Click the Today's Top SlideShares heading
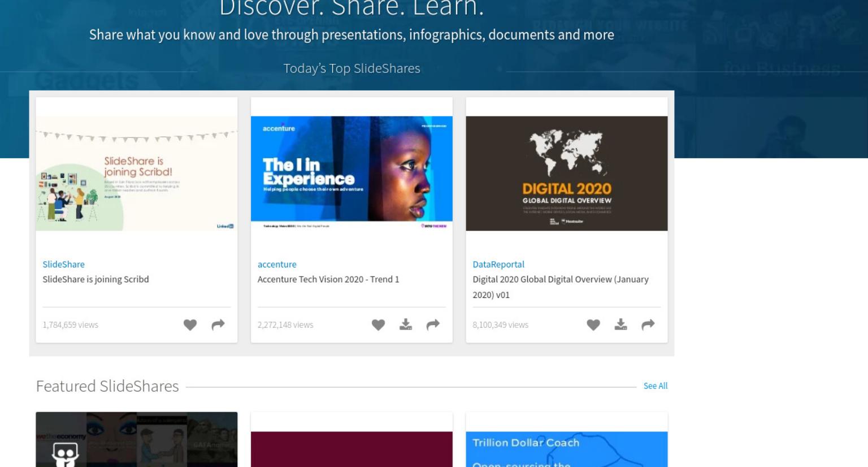The width and height of the screenshot is (868, 467). coord(351,68)
